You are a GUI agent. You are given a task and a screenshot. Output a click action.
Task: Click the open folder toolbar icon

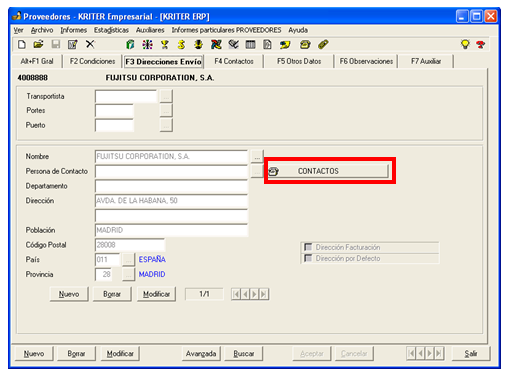pyautogui.click(x=39, y=44)
